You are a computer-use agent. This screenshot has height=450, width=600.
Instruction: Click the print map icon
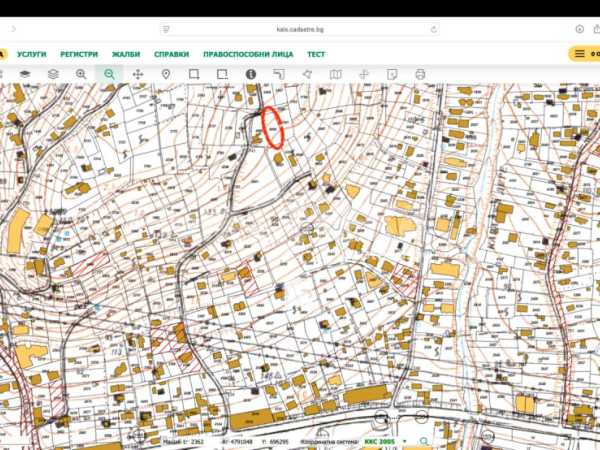coord(420,74)
